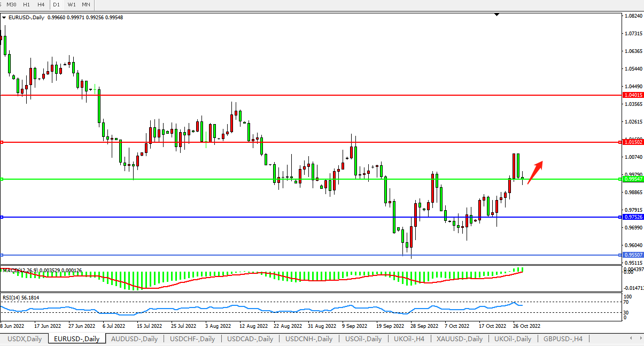The height and width of the screenshot is (346, 644).
Task: Click the 1.04015 red price label
Action: (x=633, y=95)
